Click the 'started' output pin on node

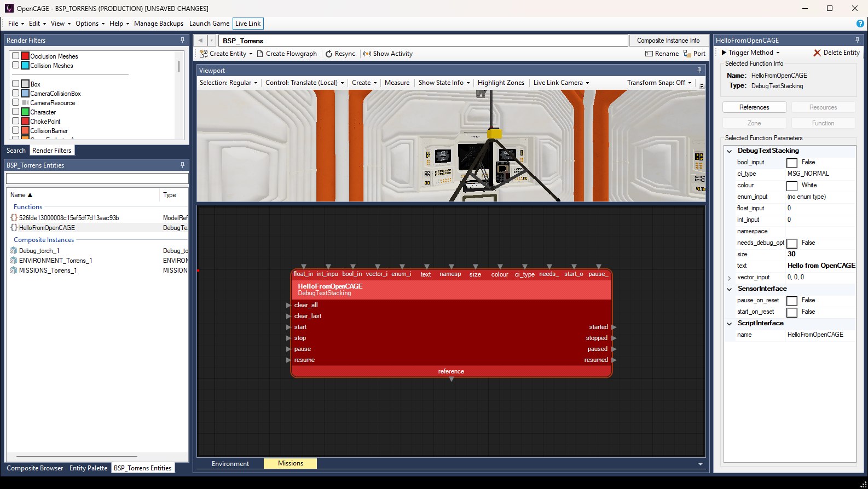point(614,327)
